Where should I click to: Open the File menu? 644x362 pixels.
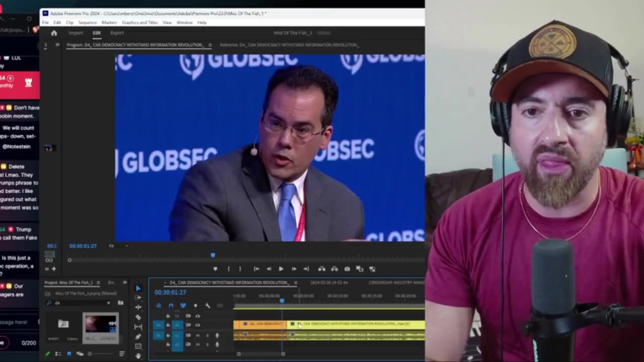pyautogui.click(x=45, y=23)
